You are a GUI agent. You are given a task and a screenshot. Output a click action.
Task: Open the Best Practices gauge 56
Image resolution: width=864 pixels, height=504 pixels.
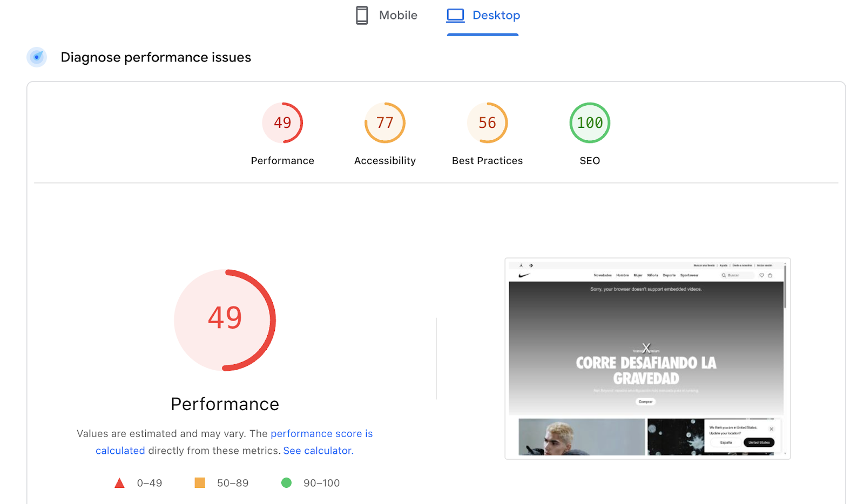point(487,123)
